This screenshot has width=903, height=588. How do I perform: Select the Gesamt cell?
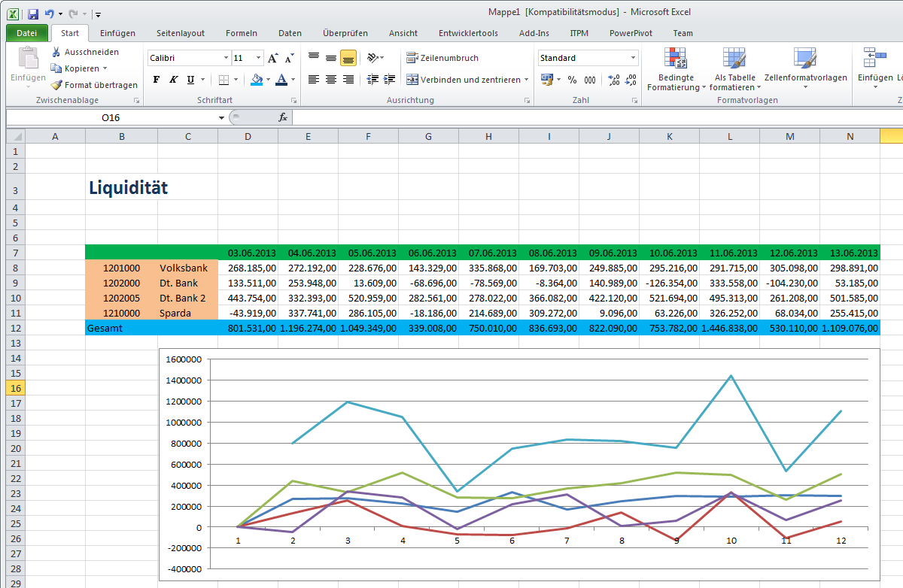click(121, 328)
